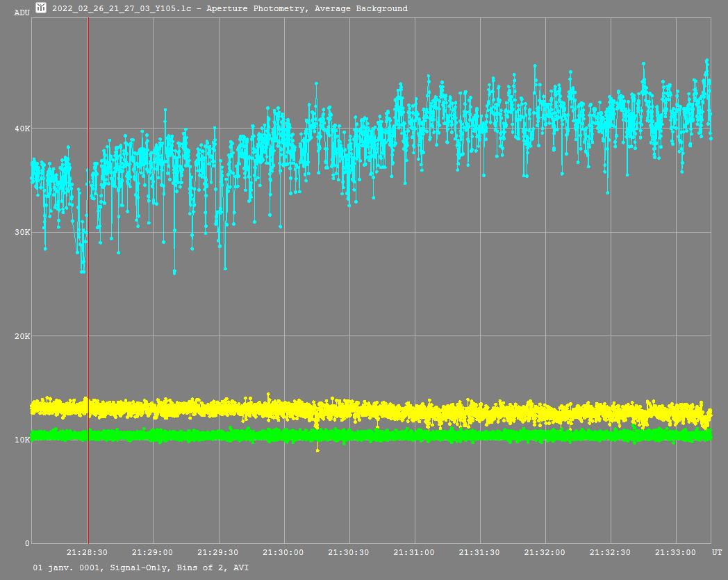
Task: Select the 21:33:00 time tick label
Action: 675,553
